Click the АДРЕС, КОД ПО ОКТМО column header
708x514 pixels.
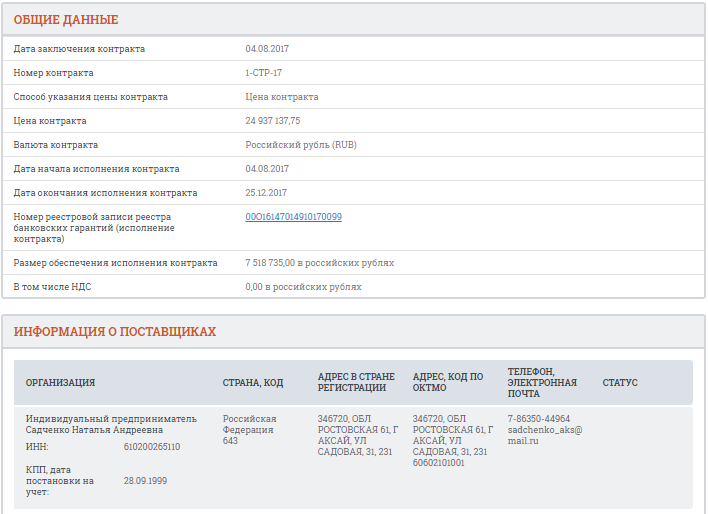tap(448, 382)
